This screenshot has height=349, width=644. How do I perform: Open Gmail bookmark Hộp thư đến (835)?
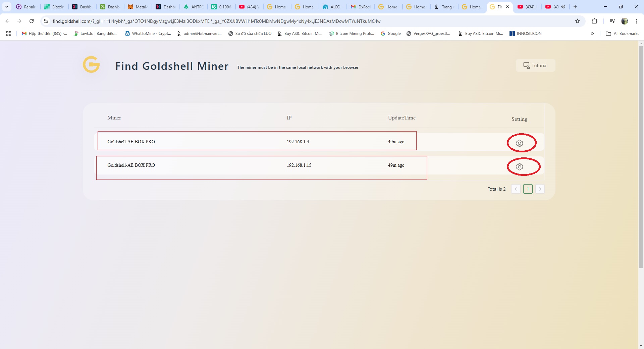coord(44,34)
